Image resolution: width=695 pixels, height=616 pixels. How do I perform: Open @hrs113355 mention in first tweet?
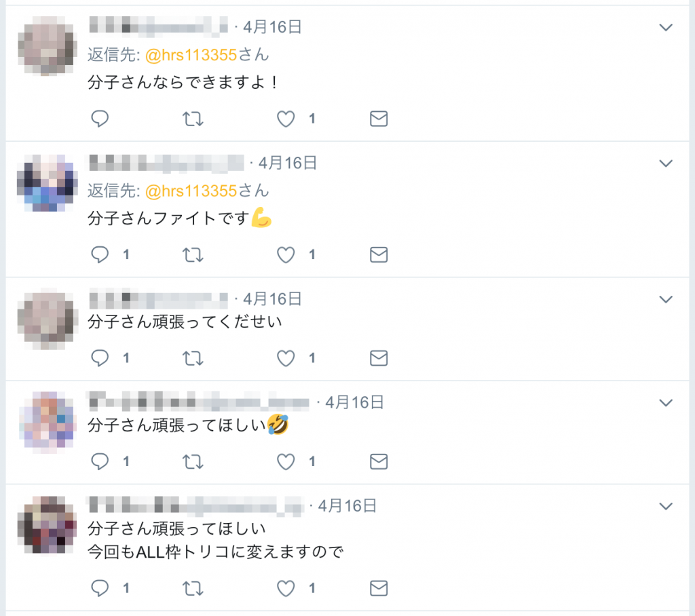(191, 55)
